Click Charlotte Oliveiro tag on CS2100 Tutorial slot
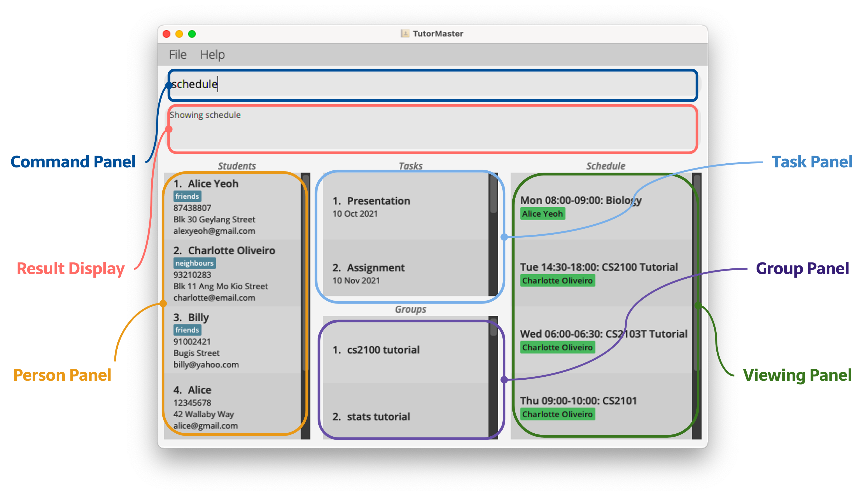The width and height of the screenshot is (868, 496). coord(557,280)
